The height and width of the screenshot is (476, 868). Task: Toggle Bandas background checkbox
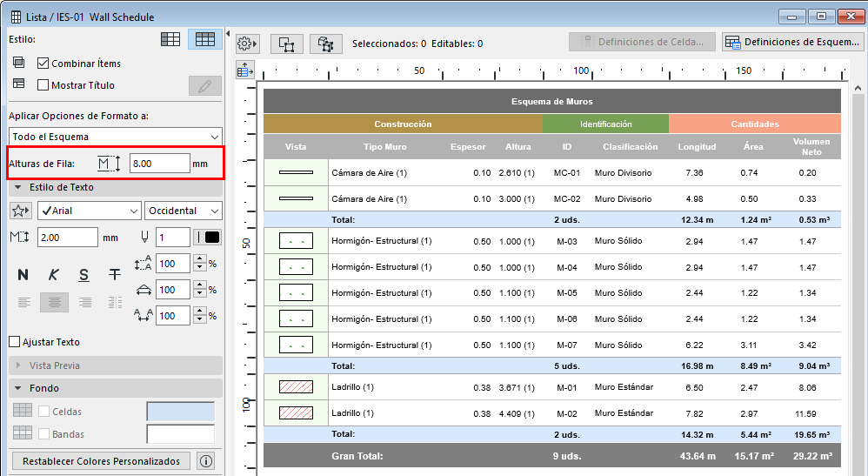tap(43, 434)
